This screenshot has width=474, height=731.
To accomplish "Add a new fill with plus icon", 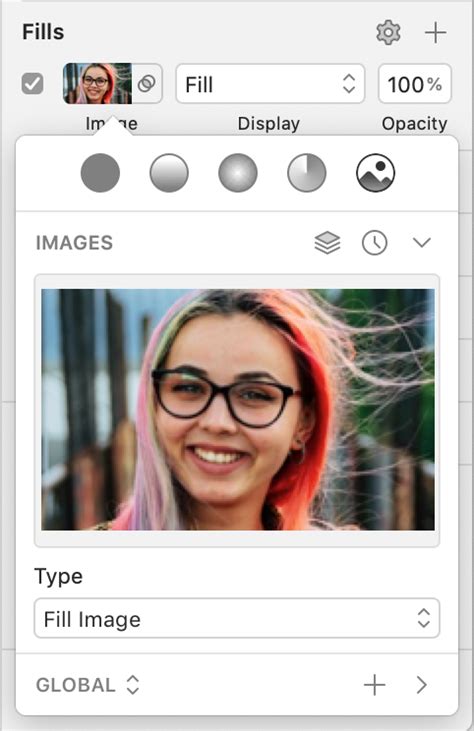I will 435,33.
